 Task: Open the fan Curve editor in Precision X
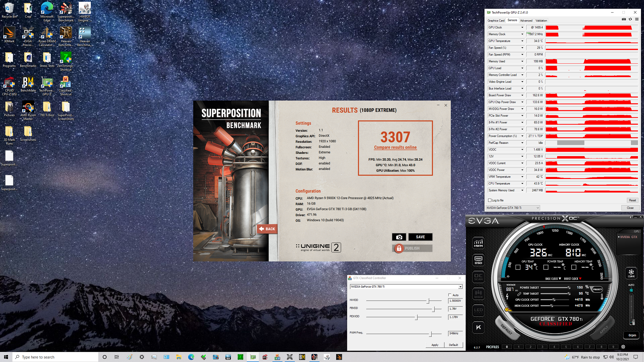click(631, 273)
